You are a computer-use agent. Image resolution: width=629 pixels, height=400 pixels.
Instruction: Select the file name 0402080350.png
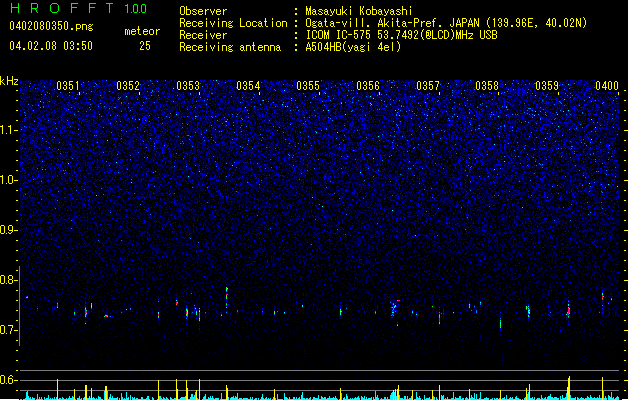[51, 26]
